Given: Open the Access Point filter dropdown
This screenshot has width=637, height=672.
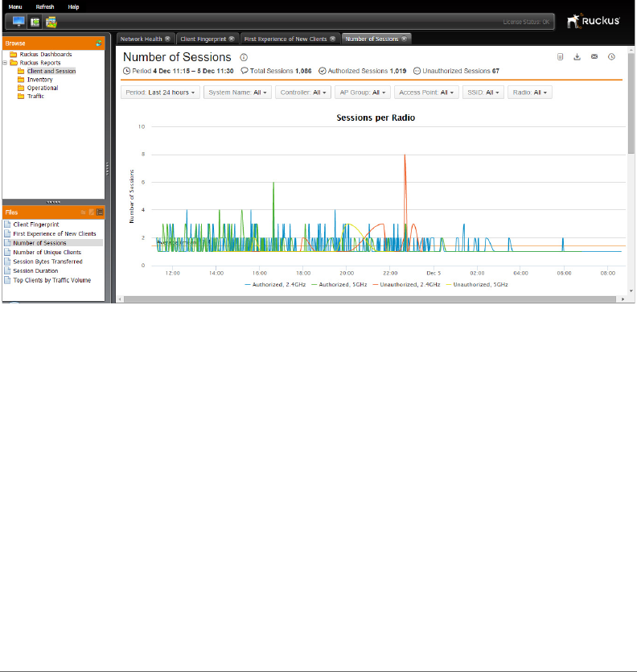Looking at the screenshot, I should point(426,93).
